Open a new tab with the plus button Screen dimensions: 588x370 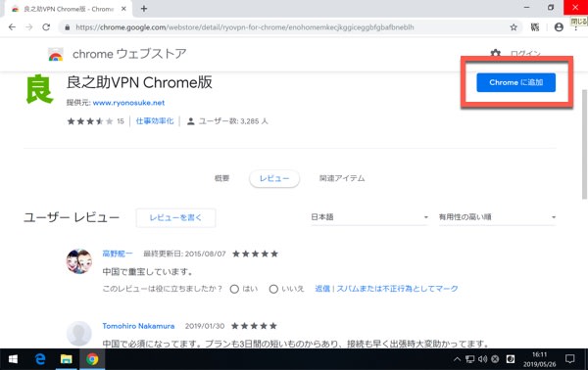(144, 9)
